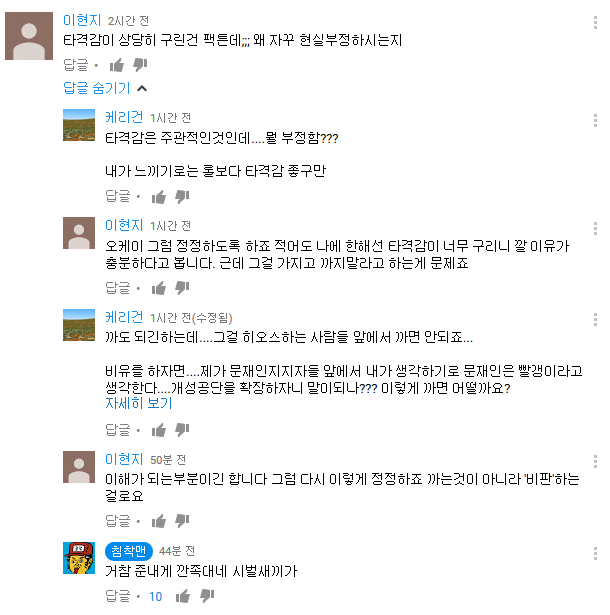
Task: Dislike 이현지's top-level comment
Action: click(140, 65)
